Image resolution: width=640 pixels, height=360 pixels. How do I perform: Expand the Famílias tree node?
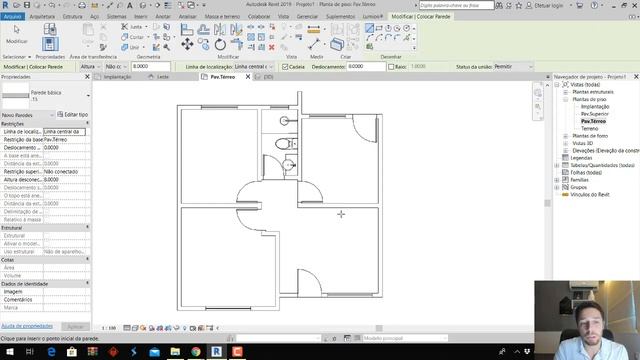(x=557, y=180)
